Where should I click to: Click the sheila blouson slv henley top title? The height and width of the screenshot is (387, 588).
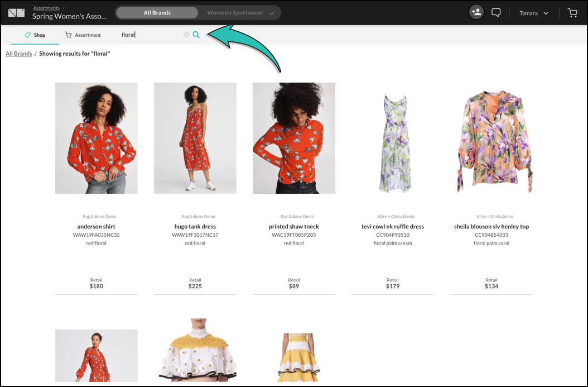pos(491,226)
